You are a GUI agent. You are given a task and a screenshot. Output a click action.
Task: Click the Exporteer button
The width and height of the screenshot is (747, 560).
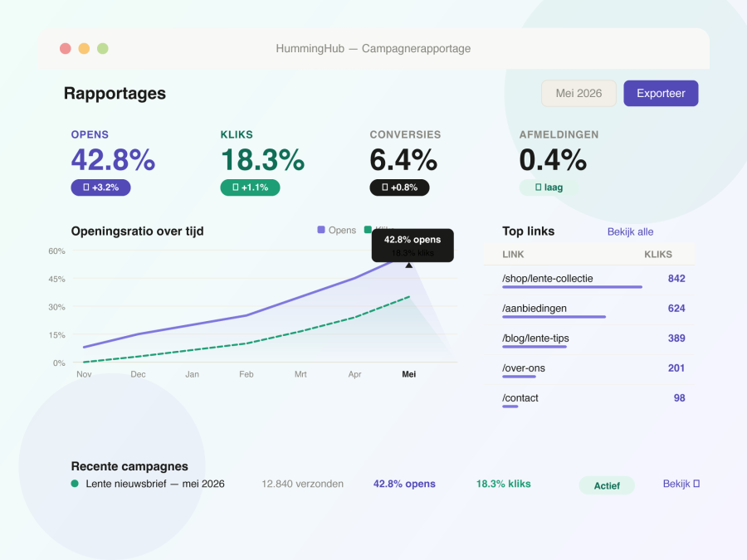coord(661,93)
